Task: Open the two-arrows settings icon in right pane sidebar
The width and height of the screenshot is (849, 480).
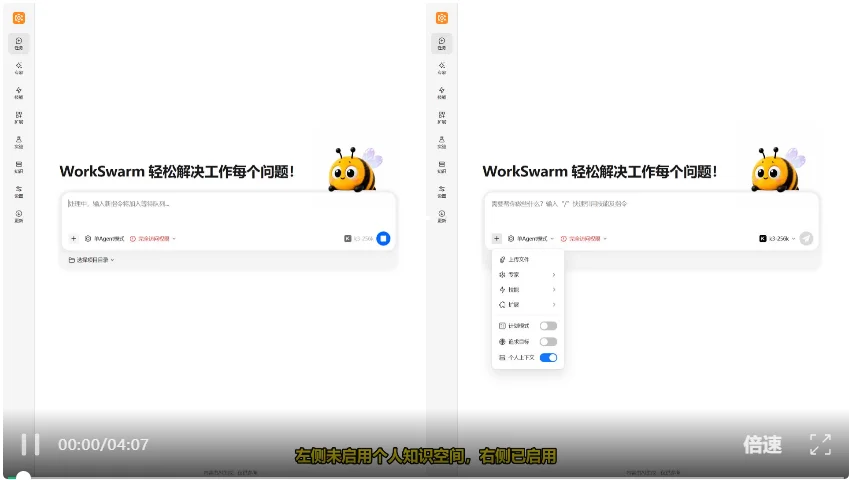Action: [x=442, y=191]
